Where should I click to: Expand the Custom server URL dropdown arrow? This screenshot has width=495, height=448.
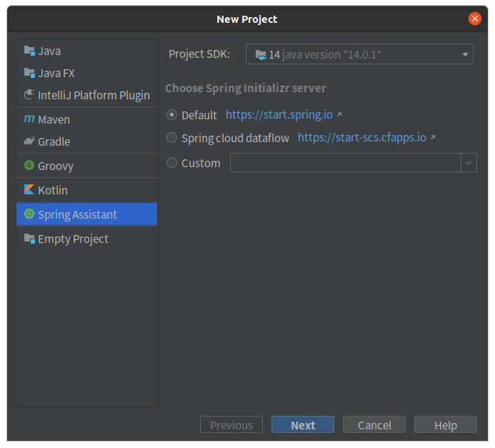(469, 163)
